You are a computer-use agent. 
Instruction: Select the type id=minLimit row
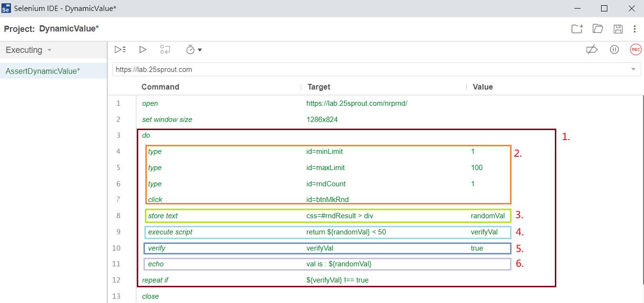click(376, 151)
